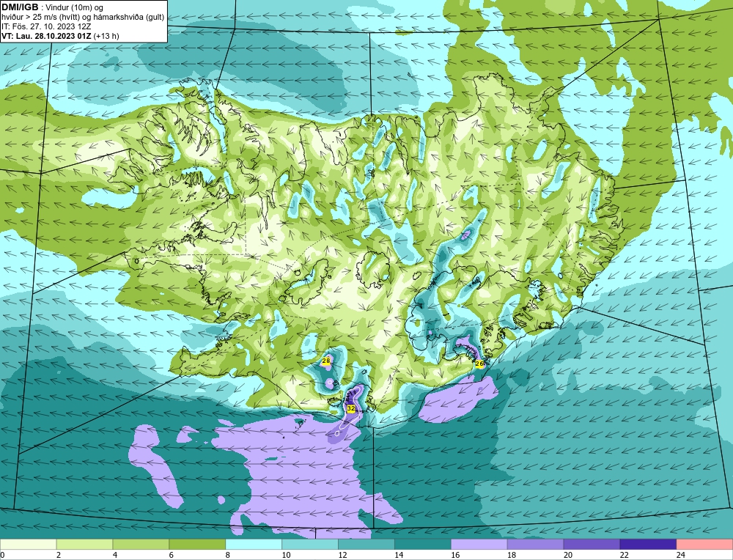Click the 18–20 m/s purple legend swatch

[x=535, y=545]
